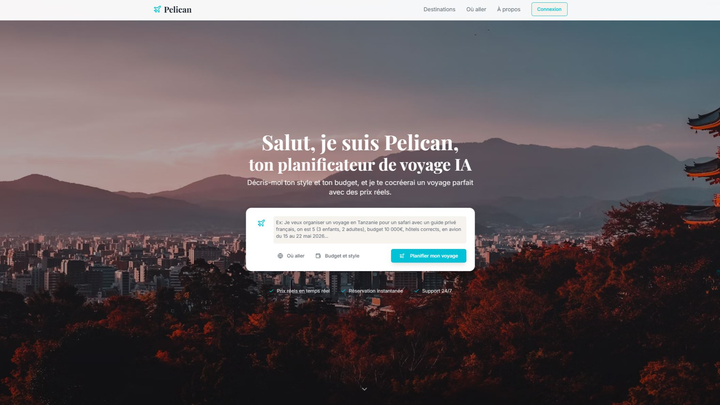Click the globe icon in the search card
720x405 pixels.
point(280,256)
